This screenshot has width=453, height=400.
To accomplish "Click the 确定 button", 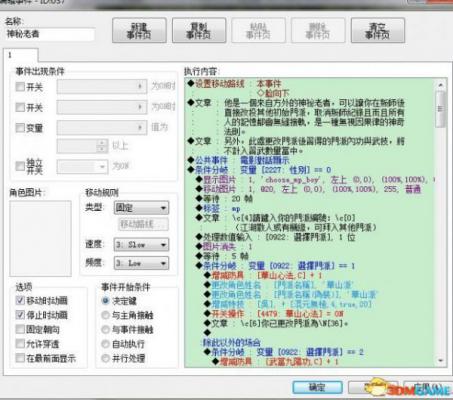I will click(317, 387).
